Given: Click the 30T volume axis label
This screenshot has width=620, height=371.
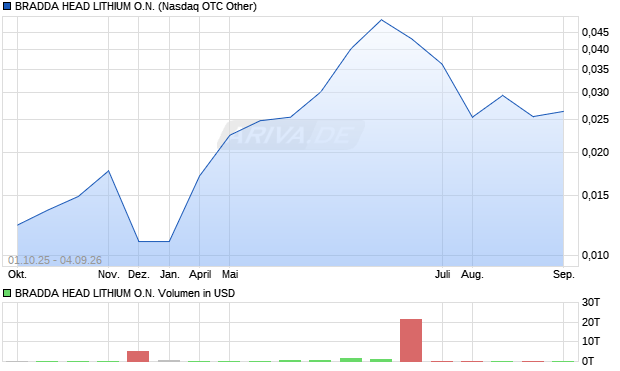Looking at the screenshot, I should [x=591, y=303].
